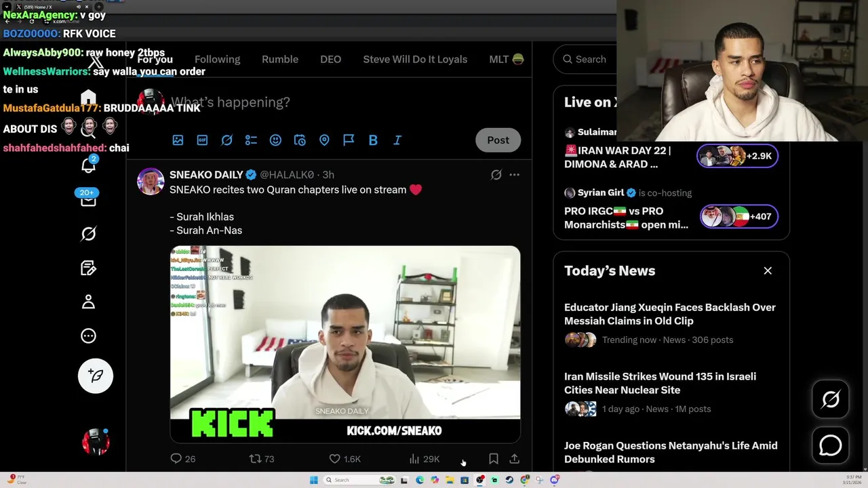Click the Grok enhance icon in composer toolbar

pos(226,140)
